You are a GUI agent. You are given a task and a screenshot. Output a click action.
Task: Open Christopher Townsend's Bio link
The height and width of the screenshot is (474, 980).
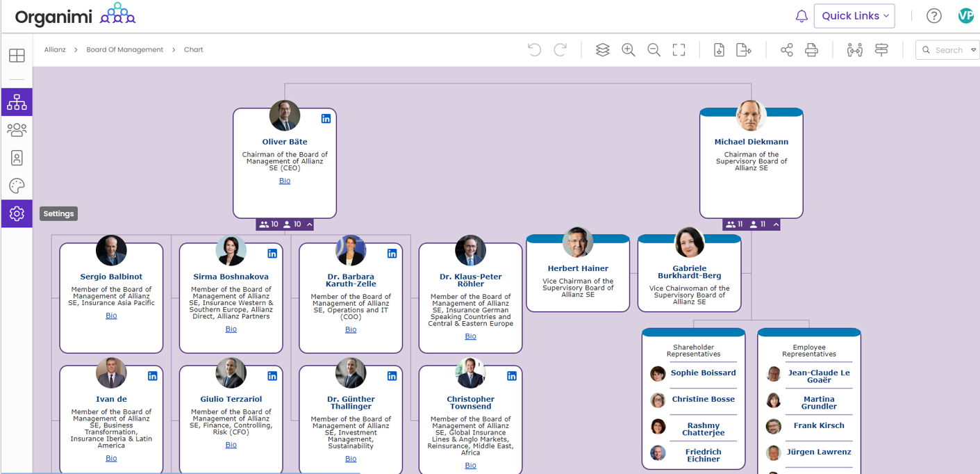(471, 466)
